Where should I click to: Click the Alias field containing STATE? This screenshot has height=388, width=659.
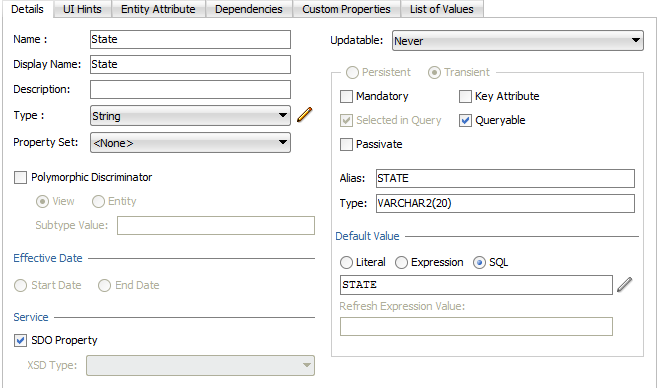[x=505, y=178]
